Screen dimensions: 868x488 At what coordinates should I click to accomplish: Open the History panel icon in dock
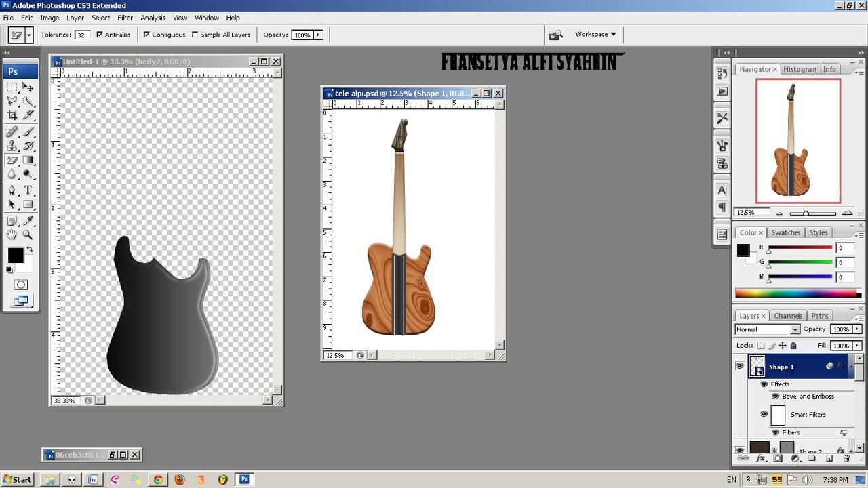click(722, 74)
